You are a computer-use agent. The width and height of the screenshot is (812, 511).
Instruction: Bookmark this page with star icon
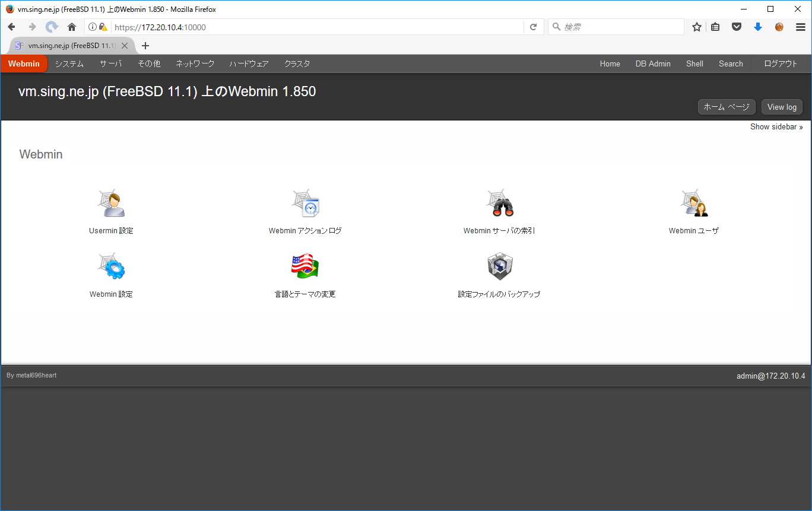pyautogui.click(x=697, y=27)
